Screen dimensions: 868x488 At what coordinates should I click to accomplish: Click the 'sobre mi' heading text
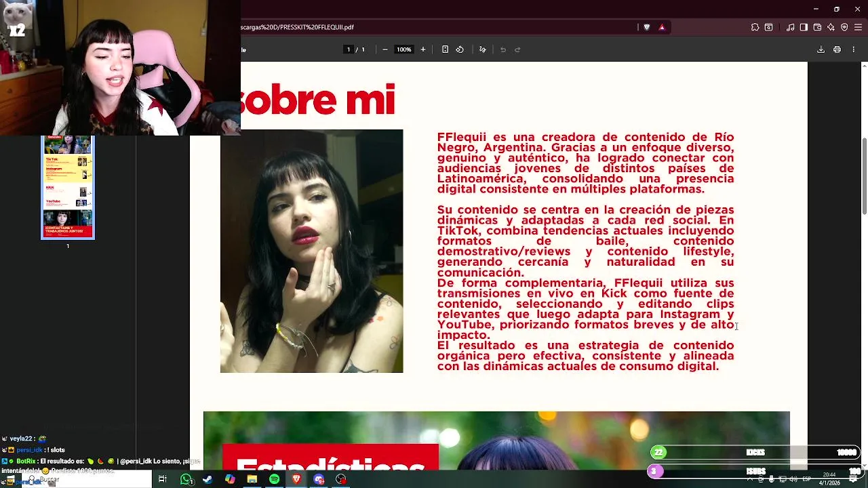tap(319, 100)
